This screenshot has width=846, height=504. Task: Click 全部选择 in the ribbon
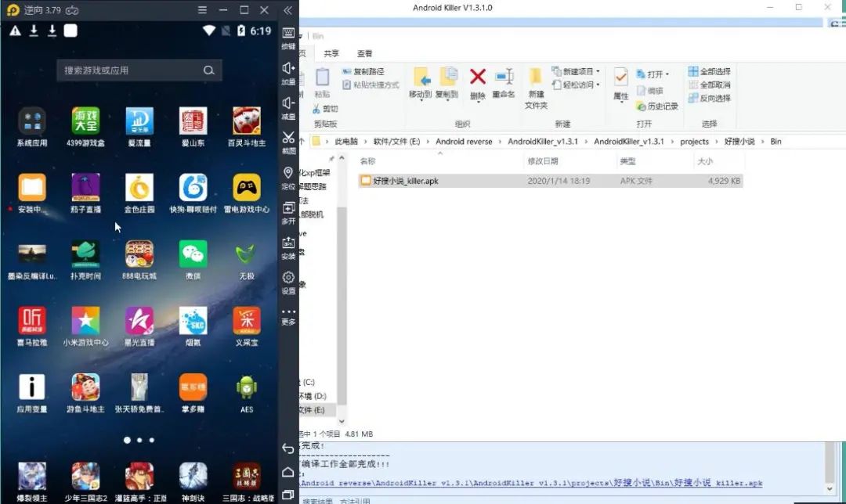coord(710,71)
